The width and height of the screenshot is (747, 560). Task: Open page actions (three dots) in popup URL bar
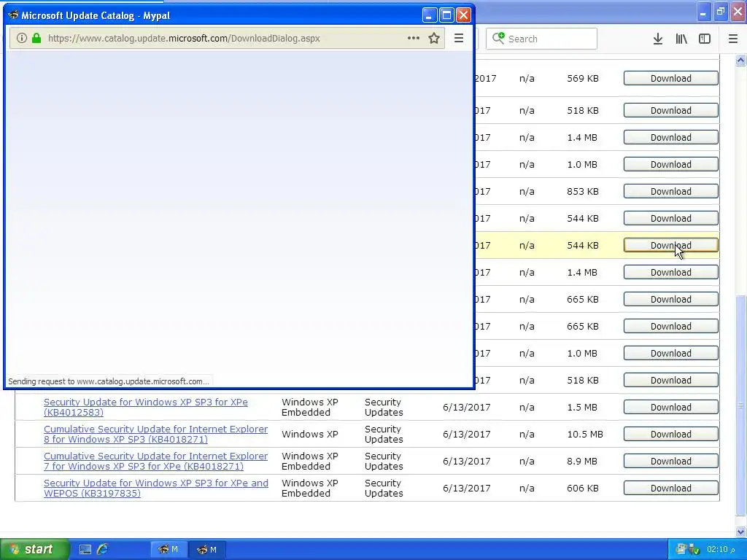coord(414,38)
